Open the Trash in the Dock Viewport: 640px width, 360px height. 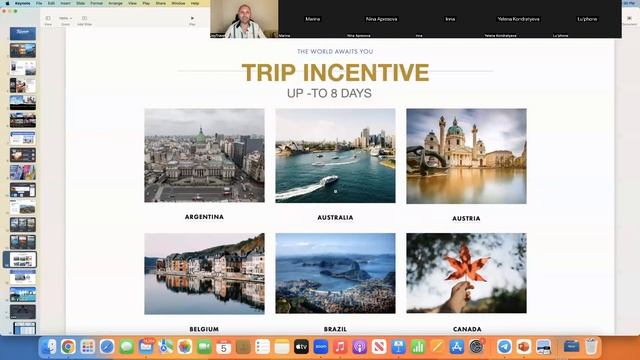[x=591, y=347]
